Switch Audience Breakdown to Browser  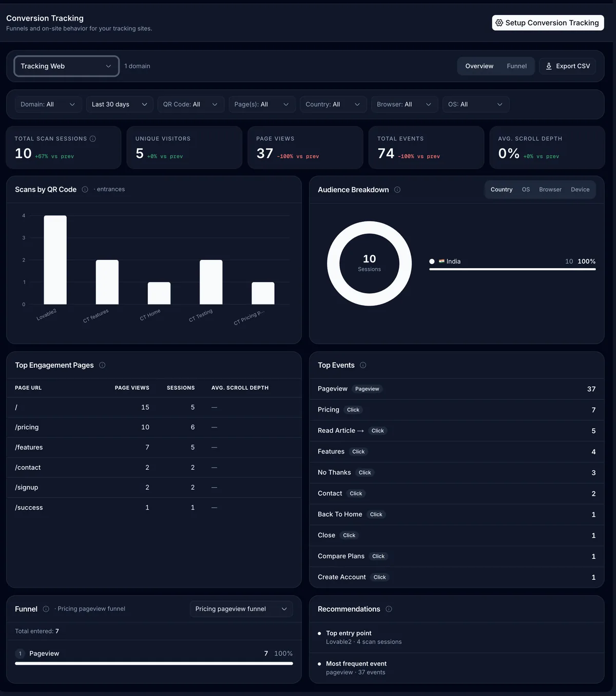(550, 190)
